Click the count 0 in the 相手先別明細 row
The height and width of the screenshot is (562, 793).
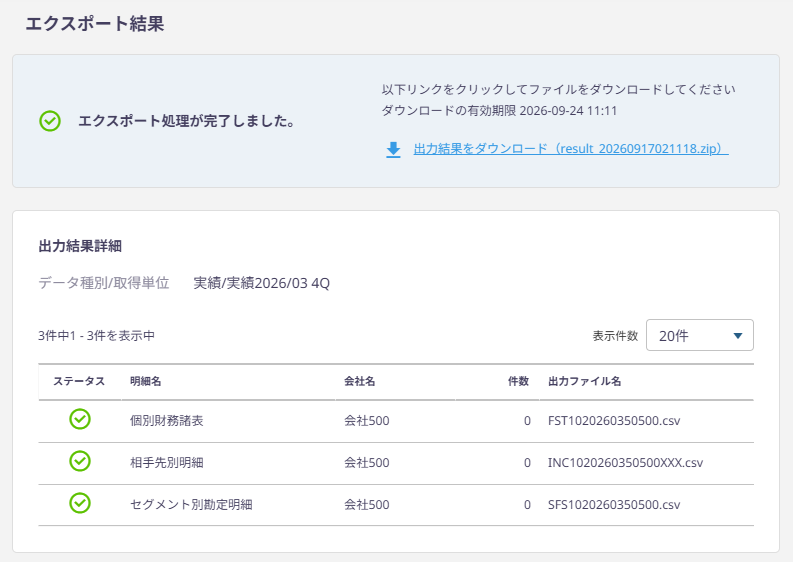click(x=527, y=463)
